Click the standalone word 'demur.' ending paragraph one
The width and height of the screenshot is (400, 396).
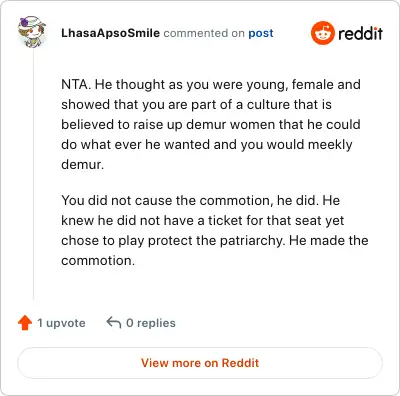tap(82, 164)
